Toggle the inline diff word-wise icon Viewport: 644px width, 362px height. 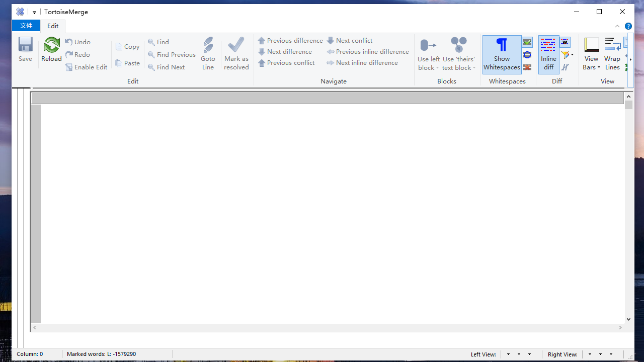565,43
